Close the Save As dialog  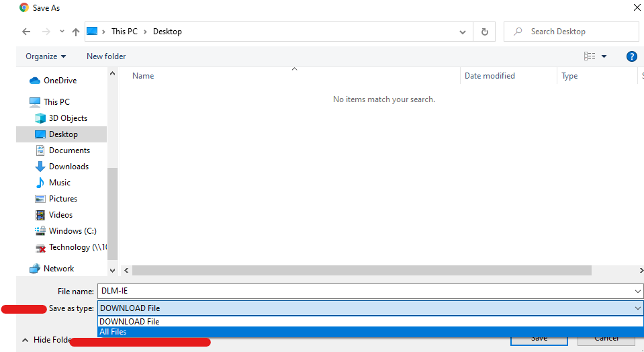(637, 8)
